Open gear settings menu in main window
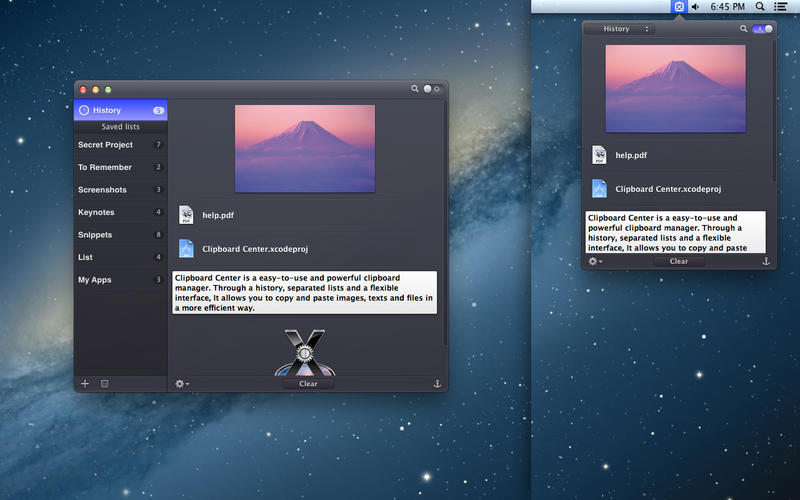Screen dimensions: 800x500 tap(181, 383)
